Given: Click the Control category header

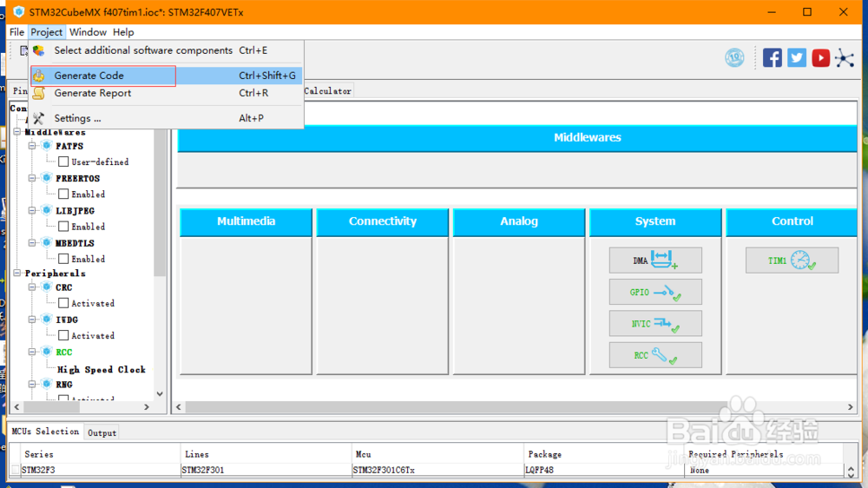Looking at the screenshot, I should (x=792, y=221).
